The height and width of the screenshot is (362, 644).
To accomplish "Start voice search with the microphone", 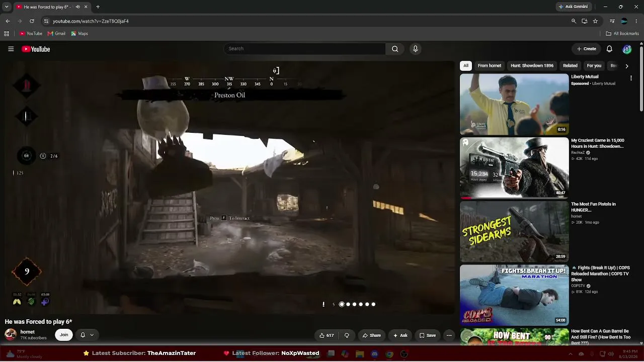I will point(415,49).
